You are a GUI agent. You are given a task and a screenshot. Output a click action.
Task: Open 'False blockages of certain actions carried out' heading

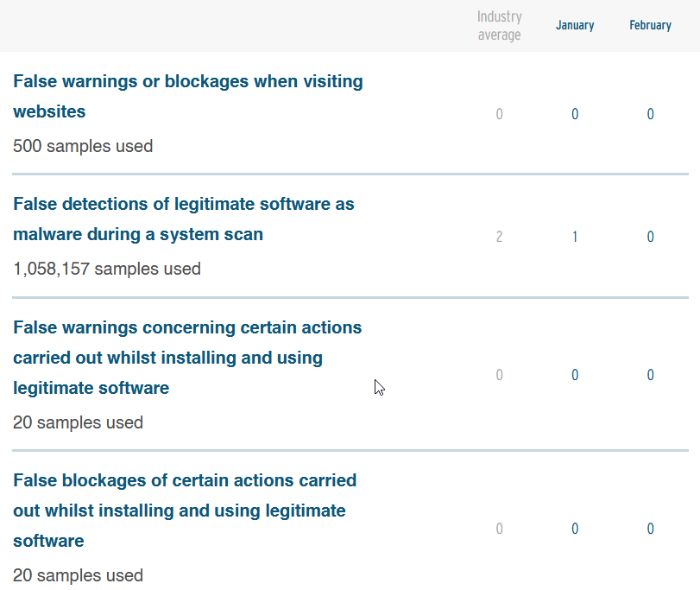coord(185,511)
